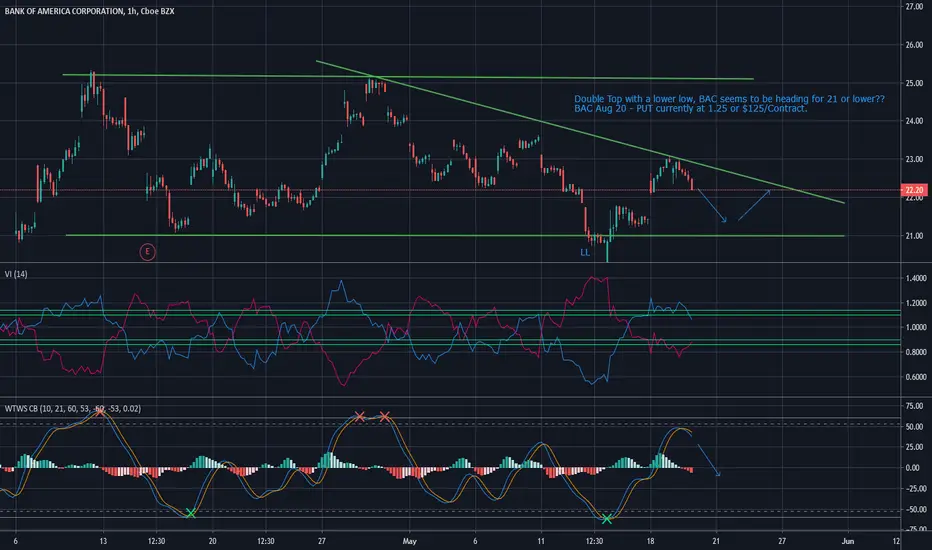Image resolution: width=932 pixels, height=550 pixels.
Task: Click the -25.00 oscillator scale label
Action: 914,489
